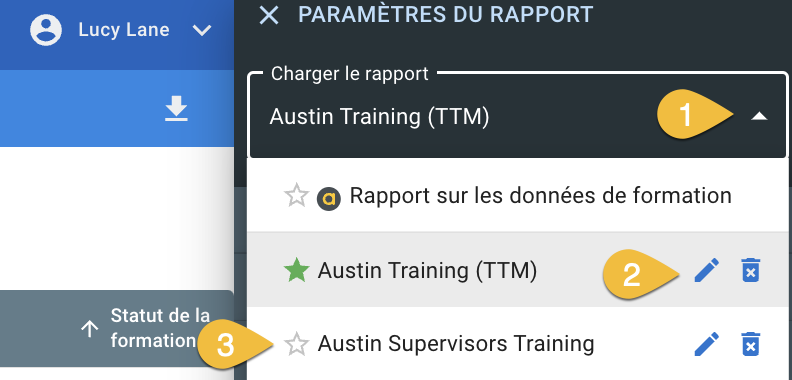The width and height of the screenshot is (792, 380).
Task: Edit the Austin Supervisors Training report
Action: pos(707,344)
